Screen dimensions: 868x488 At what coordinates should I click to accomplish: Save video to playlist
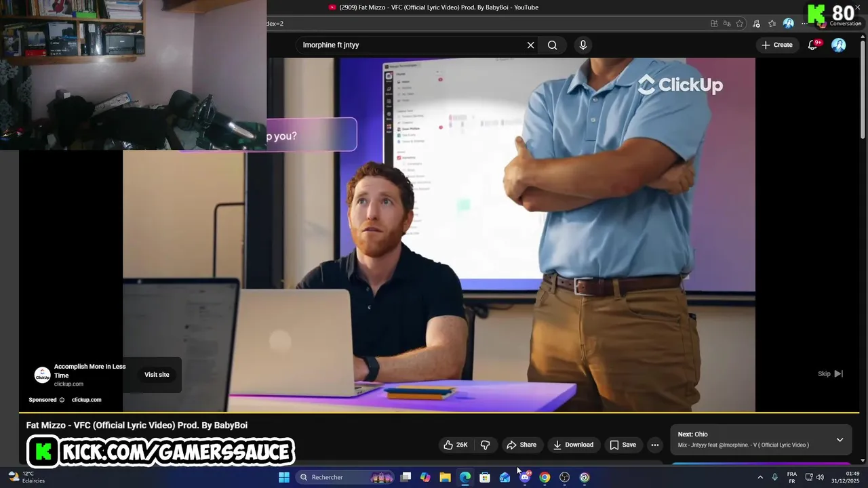[x=623, y=445]
